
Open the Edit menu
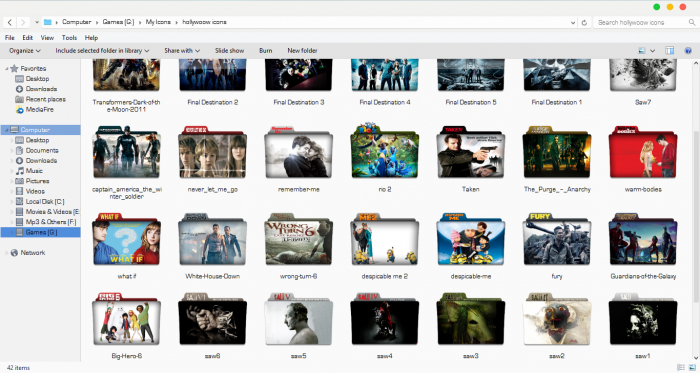28,37
